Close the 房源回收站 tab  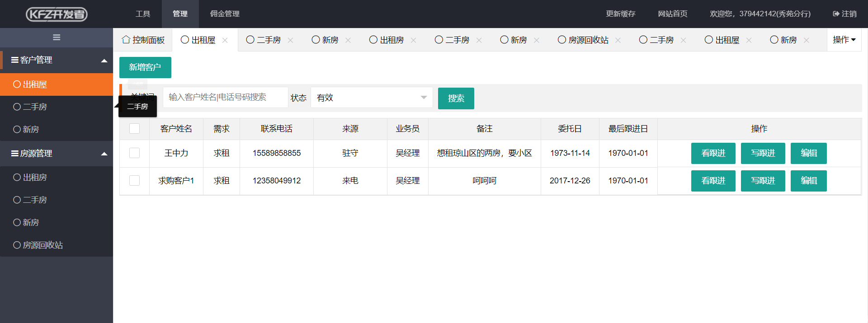(618, 40)
